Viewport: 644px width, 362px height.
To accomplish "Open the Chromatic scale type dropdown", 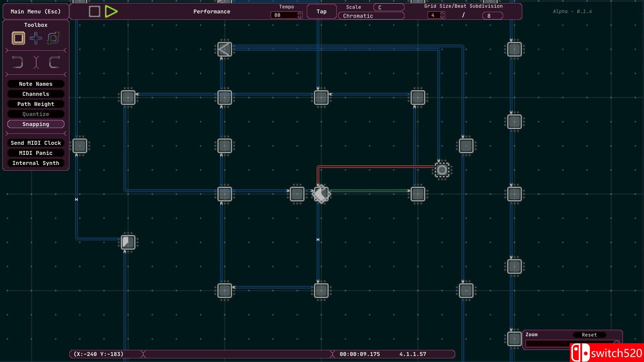I will click(x=371, y=16).
